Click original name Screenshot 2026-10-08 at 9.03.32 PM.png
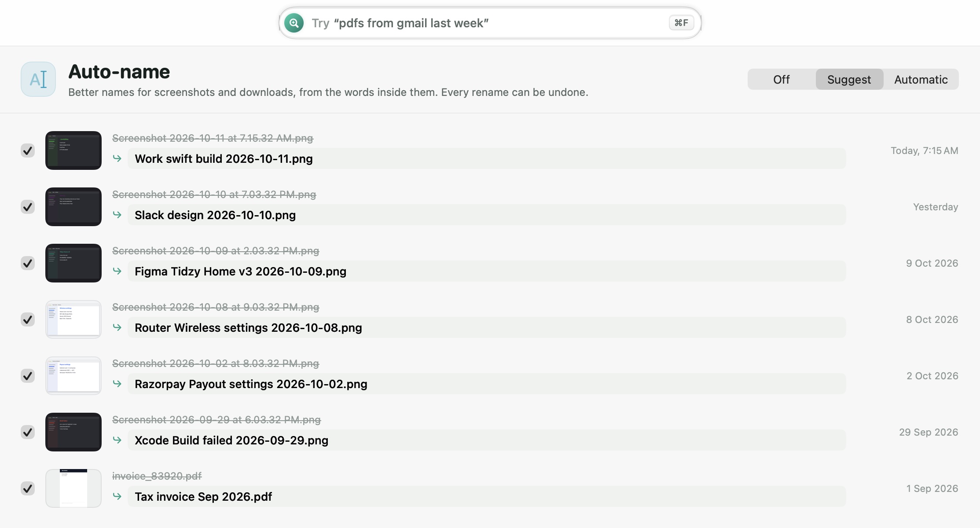The width and height of the screenshot is (980, 528). [216, 307]
